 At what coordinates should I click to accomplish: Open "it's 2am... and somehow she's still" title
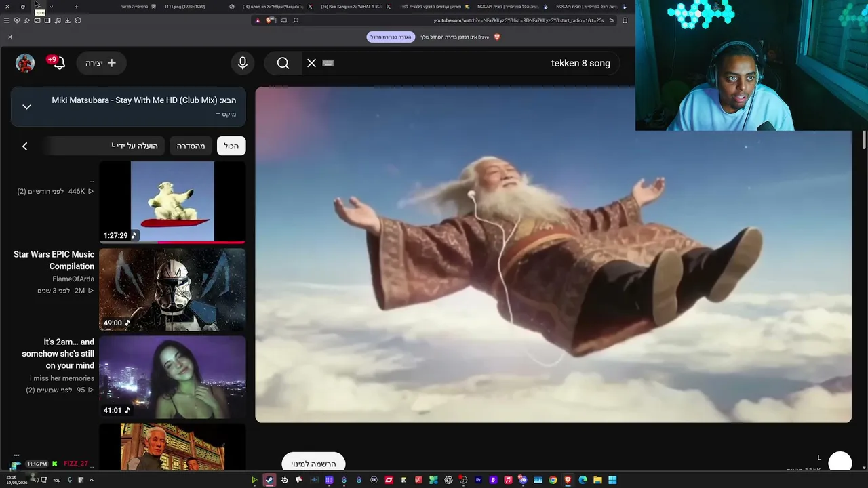(58, 354)
